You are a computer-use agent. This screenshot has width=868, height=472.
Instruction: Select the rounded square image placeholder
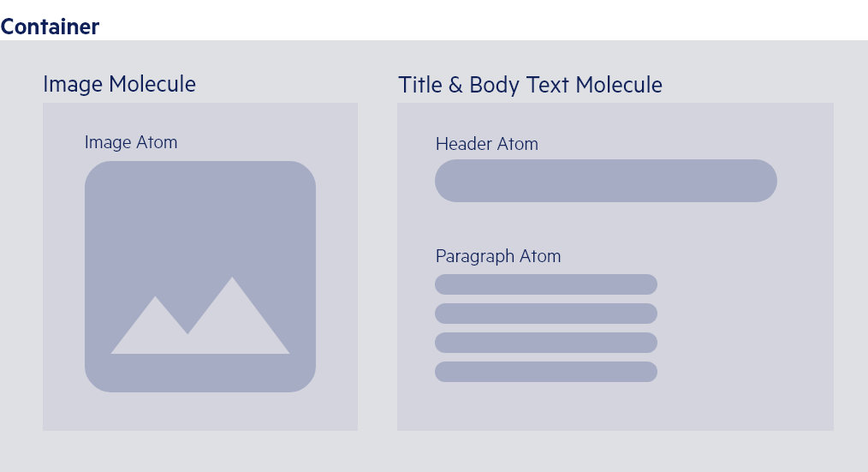199,214
